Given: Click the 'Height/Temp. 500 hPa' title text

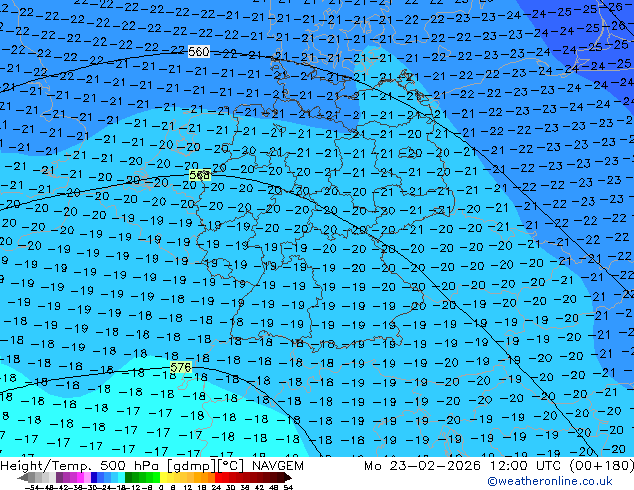Looking at the screenshot, I should [82, 466].
